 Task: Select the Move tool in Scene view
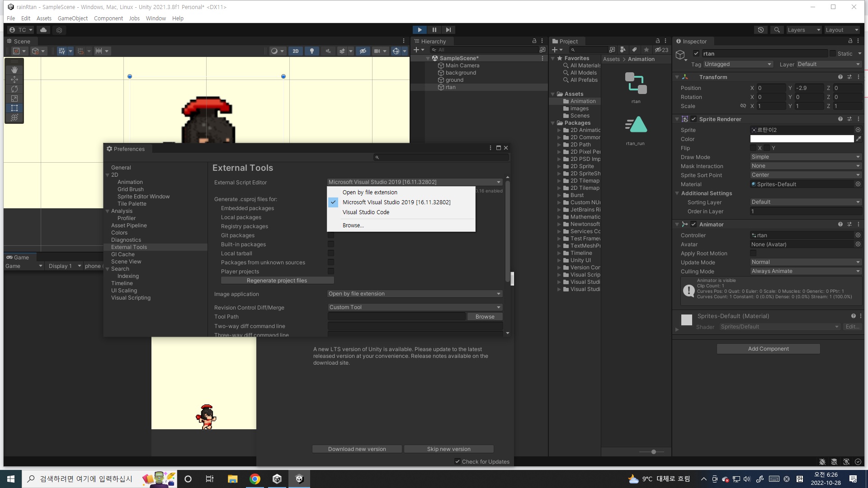14,79
